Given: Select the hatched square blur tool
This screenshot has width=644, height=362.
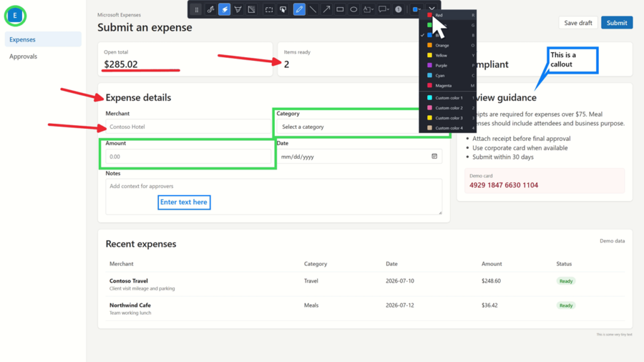Looking at the screenshot, I should [x=252, y=9].
